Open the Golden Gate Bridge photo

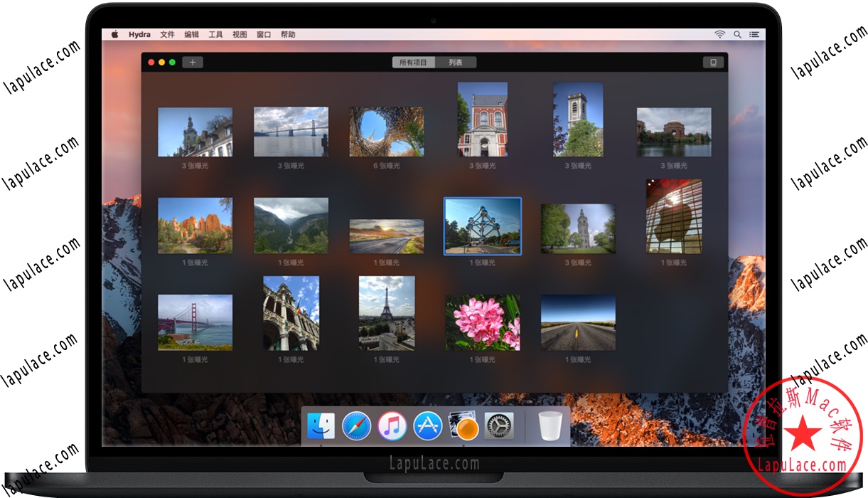pos(195,322)
